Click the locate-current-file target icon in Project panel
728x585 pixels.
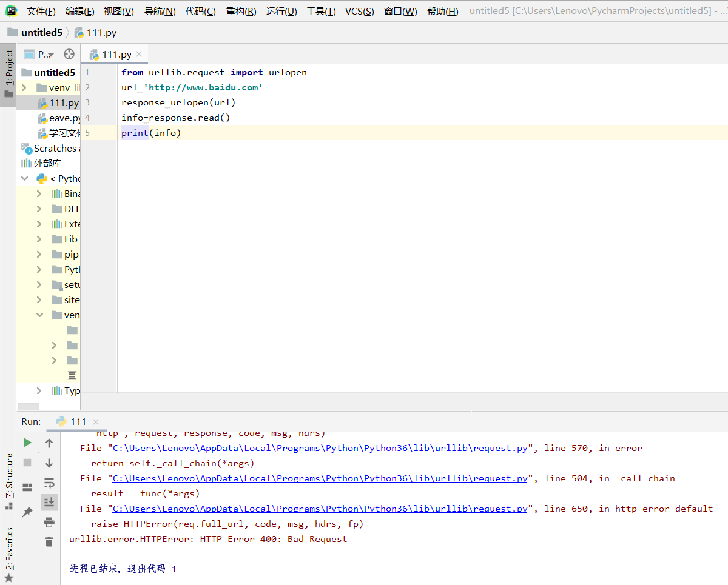[x=69, y=54]
